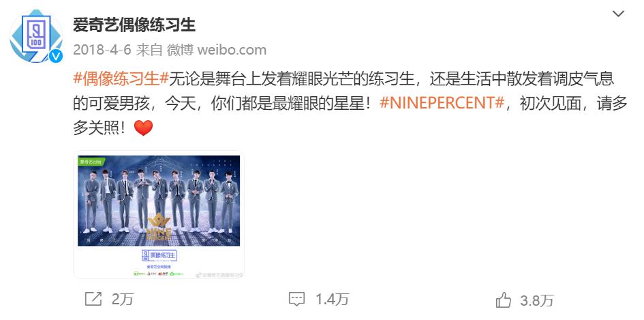Click the 2万 repost count
The image size is (644, 320).
[x=123, y=300]
